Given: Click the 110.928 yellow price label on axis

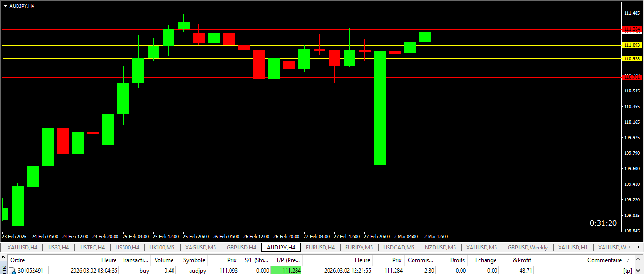Looking at the screenshot, I should coord(632,59).
